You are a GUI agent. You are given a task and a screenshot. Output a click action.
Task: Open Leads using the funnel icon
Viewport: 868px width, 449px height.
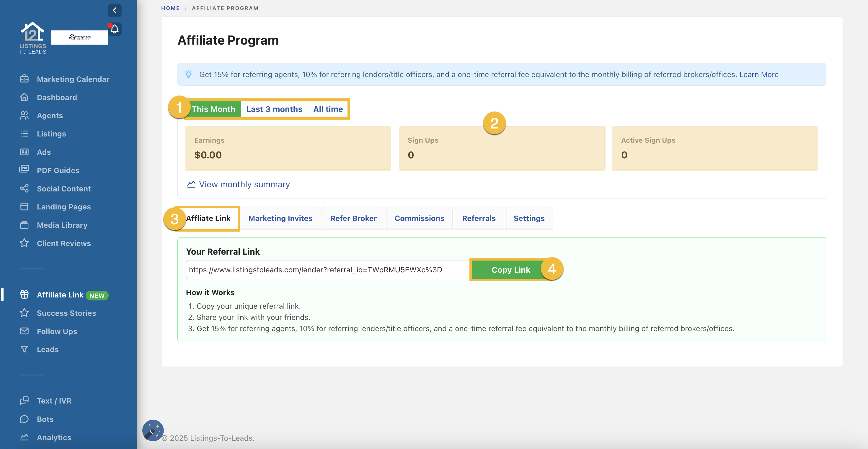(x=24, y=349)
